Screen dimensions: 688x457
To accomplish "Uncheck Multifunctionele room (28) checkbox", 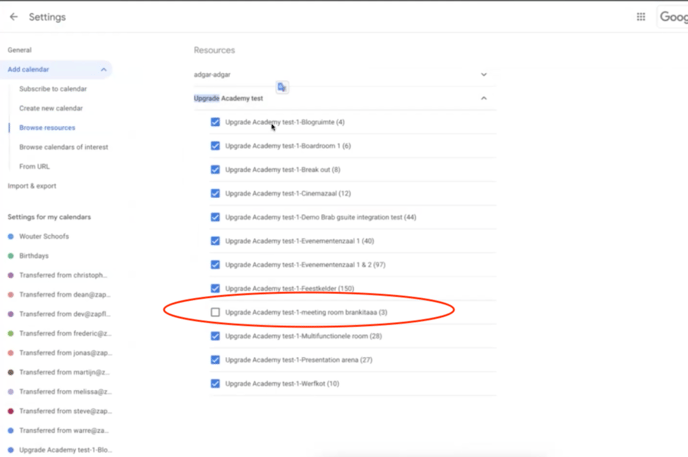I will tap(215, 336).
